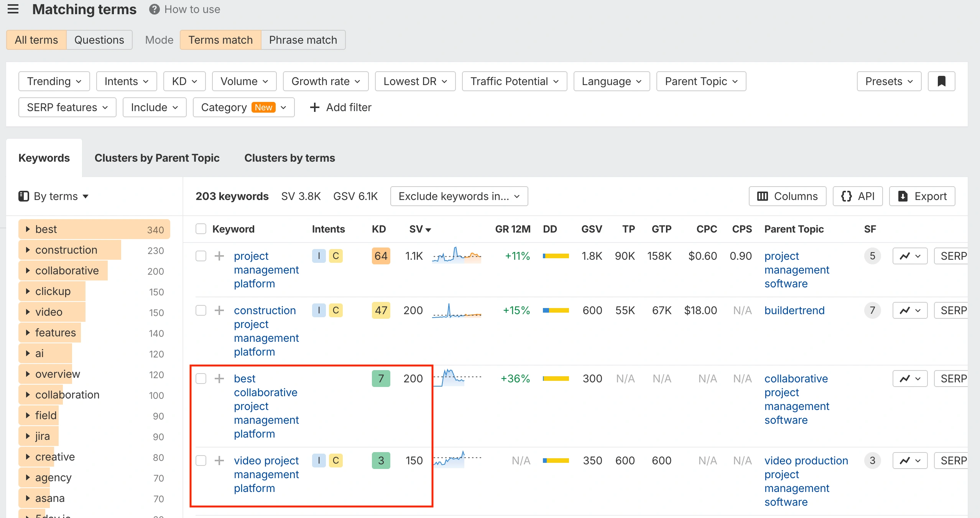The width and height of the screenshot is (980, 518).
Task: Add construction project management platform to list
Action: tap(219, 310)
